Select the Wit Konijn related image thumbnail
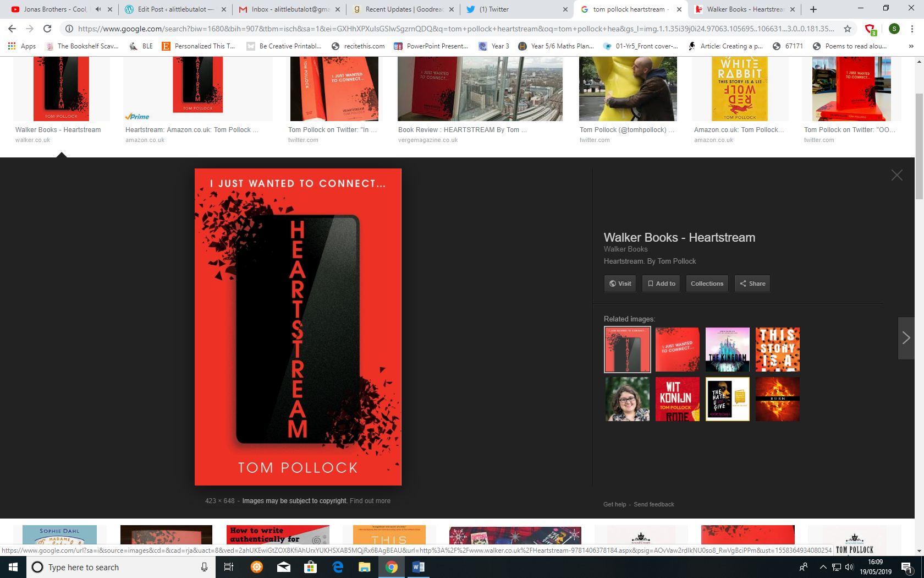This screenshot has width=924, height=578. tap(677, 399)
